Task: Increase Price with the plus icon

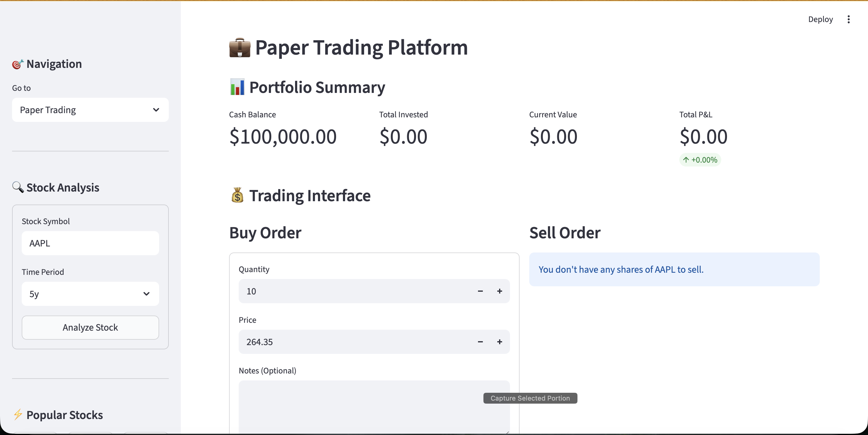Action: coord(499,341)
